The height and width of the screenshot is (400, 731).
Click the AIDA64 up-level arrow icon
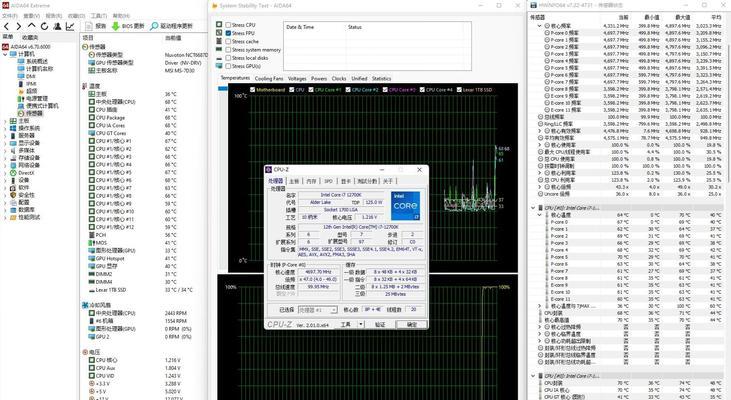(31, 26)
